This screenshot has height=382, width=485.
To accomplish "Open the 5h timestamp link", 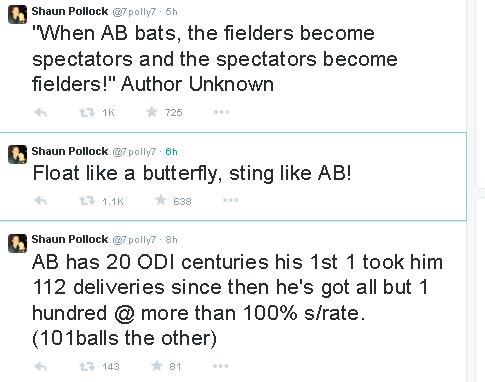I will tap(171, 12).
